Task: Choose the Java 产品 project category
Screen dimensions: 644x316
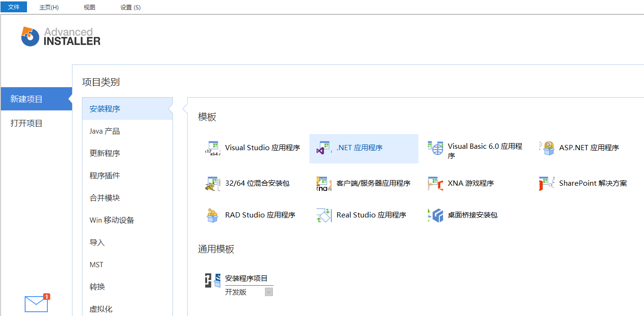Action: pyautogui.click(x=127, y=131)
